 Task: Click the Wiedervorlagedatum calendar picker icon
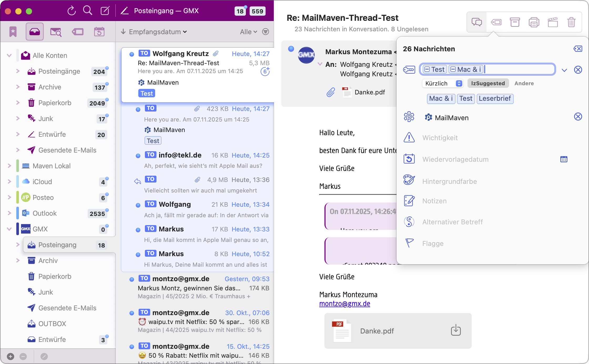click(x=563, y=159)
